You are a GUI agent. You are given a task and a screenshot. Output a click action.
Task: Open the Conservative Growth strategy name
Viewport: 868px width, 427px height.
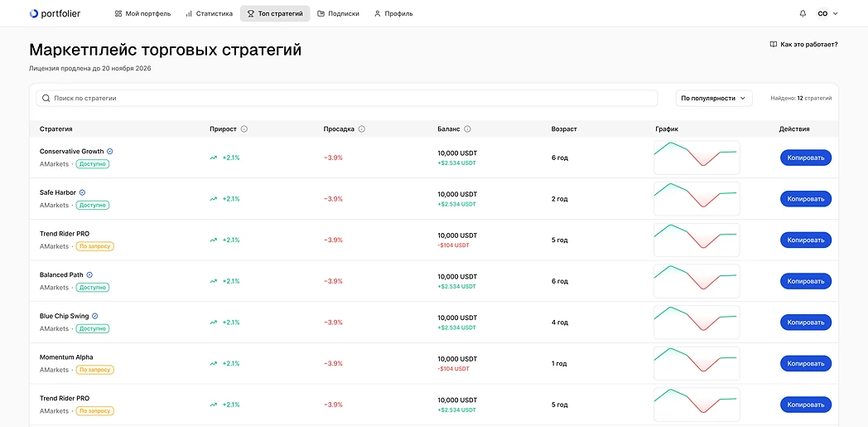pyautogui.click(x=72, y=151)
